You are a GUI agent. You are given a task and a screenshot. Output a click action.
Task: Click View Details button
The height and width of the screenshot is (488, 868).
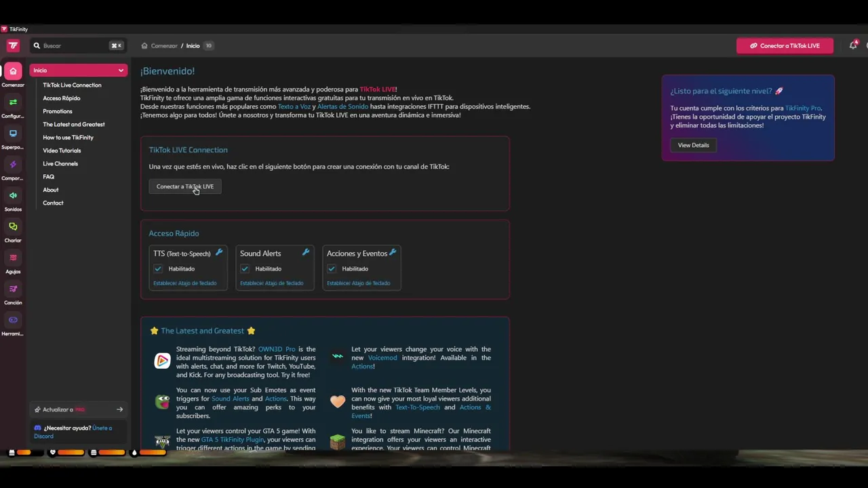pyautogui.click(x=693, y=145)
